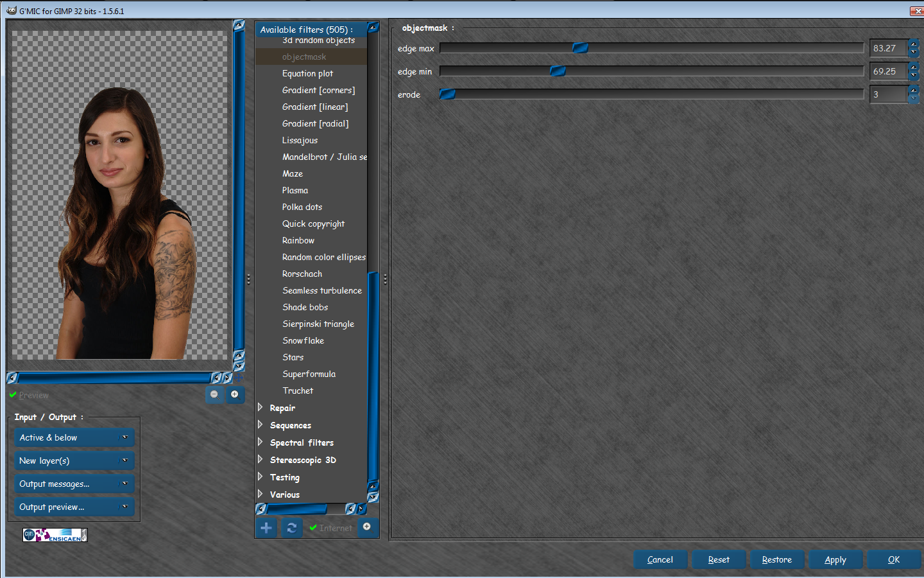Apply the objectmask filter

(835, 559)
